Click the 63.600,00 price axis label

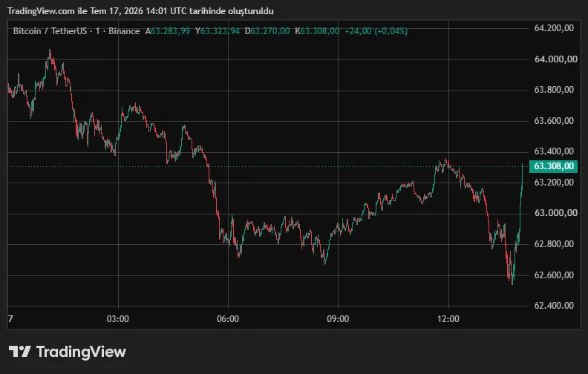click(x=554, y=121)
